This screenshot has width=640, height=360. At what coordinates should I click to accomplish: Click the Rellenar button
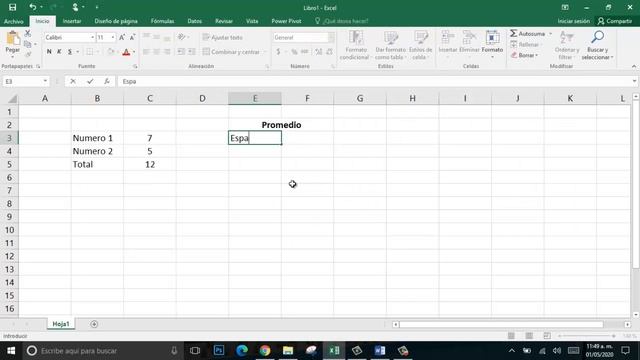point(525,44)
